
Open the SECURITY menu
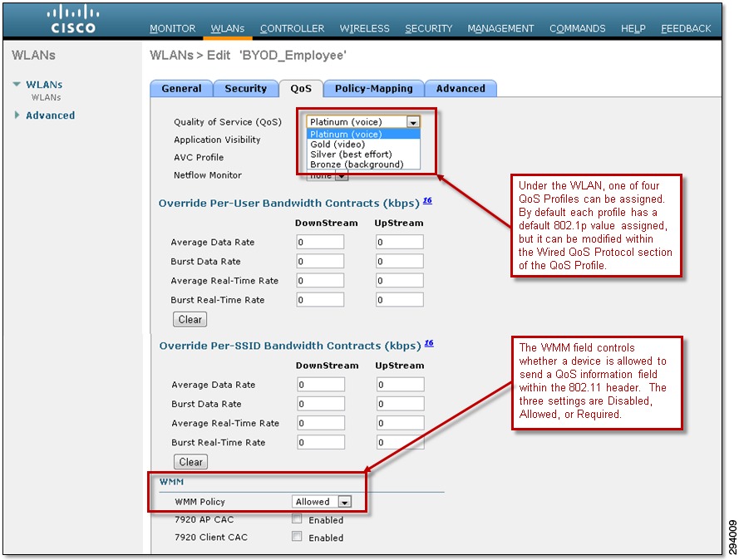pyautogui.click(x=429, y=29)
